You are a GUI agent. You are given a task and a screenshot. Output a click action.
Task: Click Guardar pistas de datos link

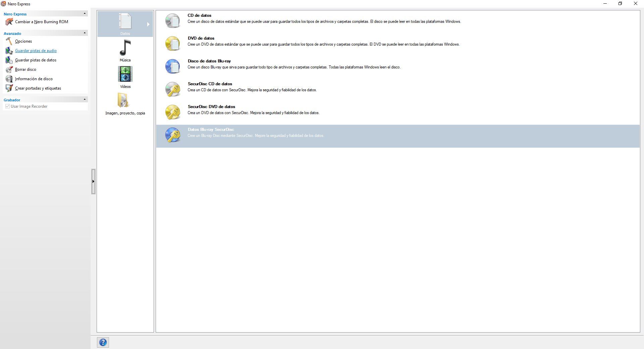(x=36, y=60)
